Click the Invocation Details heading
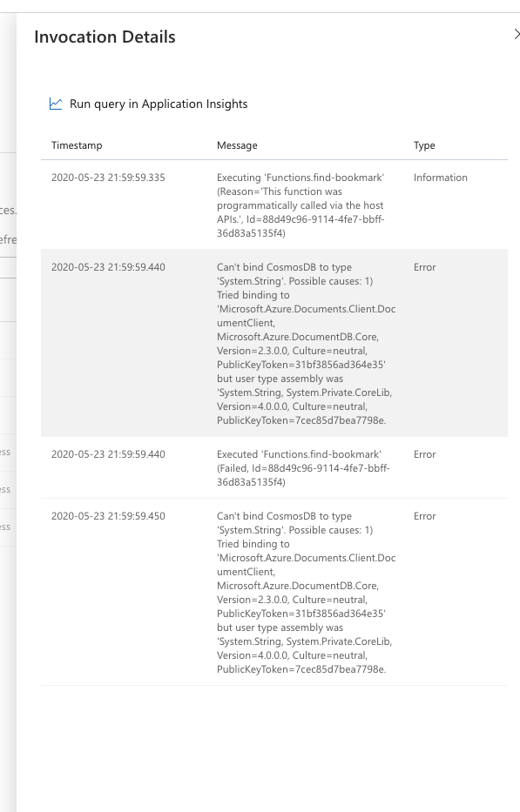This screenshot has height=812, width=520. (105, 37)
